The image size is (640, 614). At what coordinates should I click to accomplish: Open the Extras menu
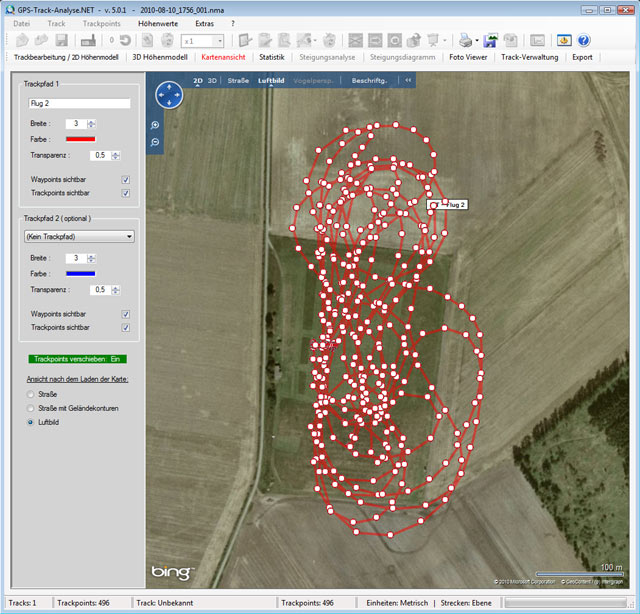204,24
